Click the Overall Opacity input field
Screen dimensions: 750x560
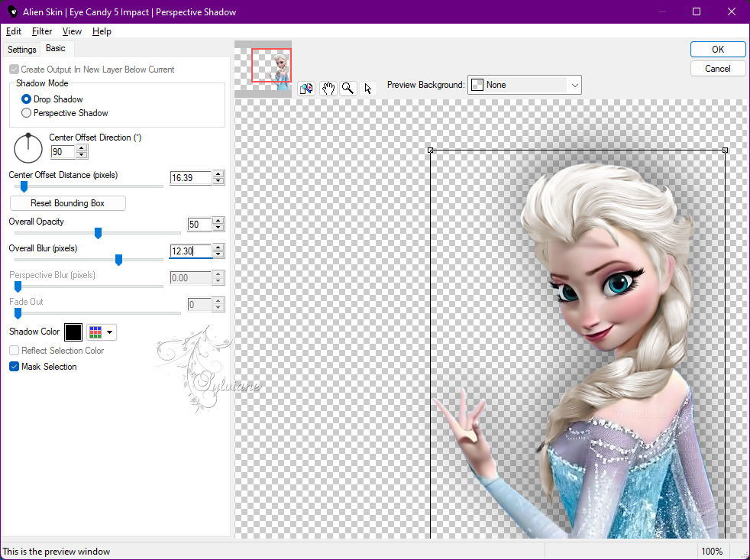pyautogui.click(x=199, y=224)
